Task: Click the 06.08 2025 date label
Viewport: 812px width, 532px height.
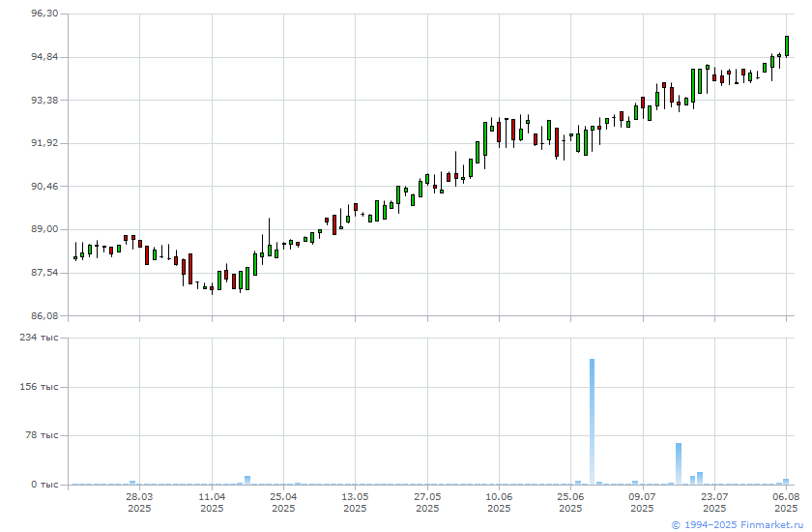Action: point(786,502)
